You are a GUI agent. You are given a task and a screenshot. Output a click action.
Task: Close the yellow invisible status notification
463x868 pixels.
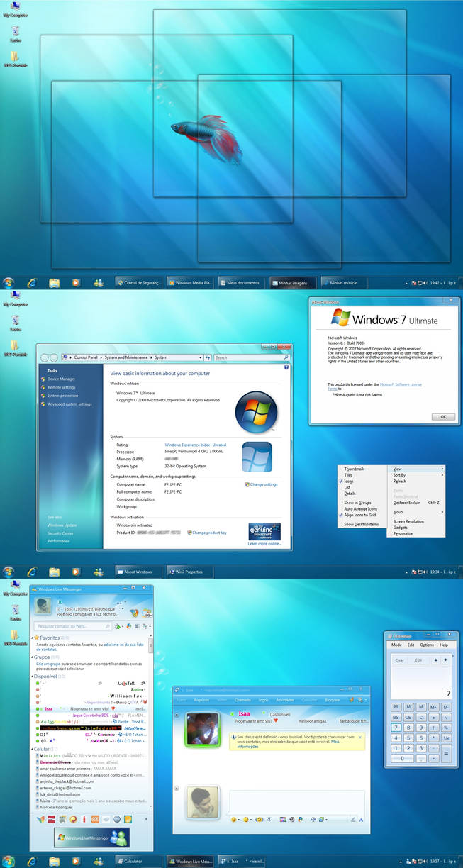[x=360, y=738]
